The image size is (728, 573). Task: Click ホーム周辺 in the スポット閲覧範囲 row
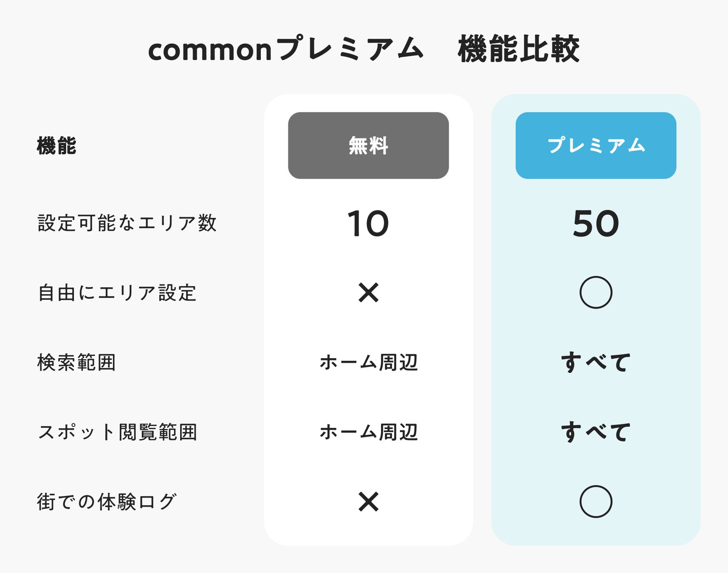pyautogui.click(x=368, y=432)
